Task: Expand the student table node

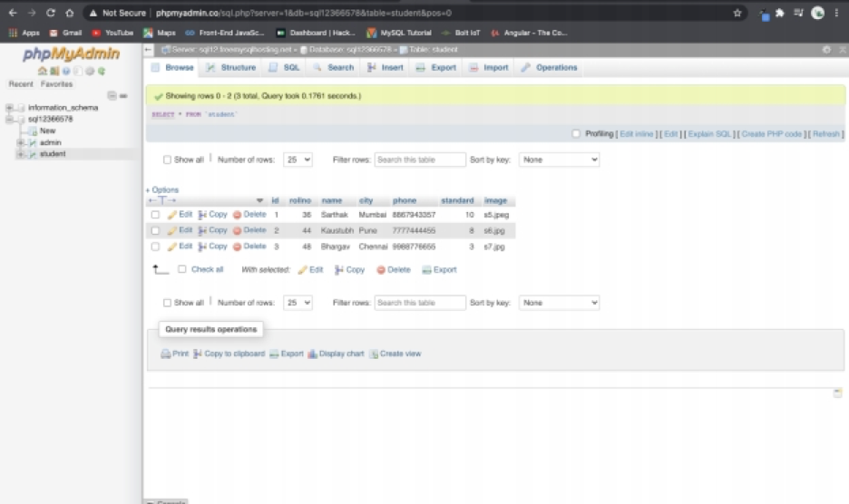Action: tap(21, 154)
